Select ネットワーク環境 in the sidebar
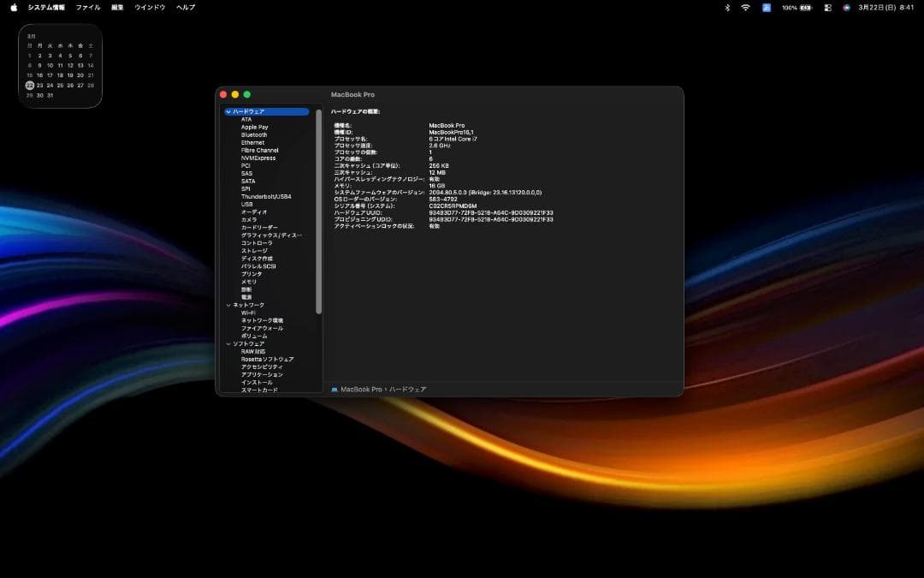Image resolution: width=924 pixels, height=578 pixels. click(x=263, y=320)
